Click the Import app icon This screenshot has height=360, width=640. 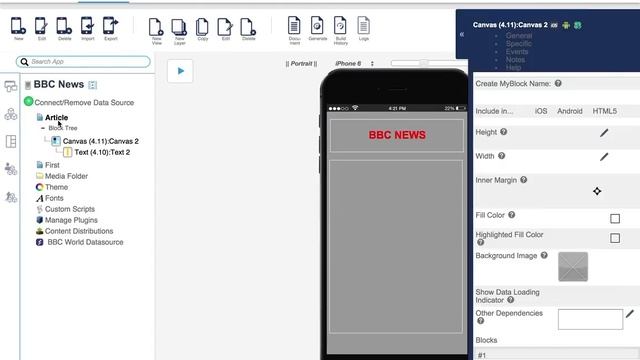point(87,26)
